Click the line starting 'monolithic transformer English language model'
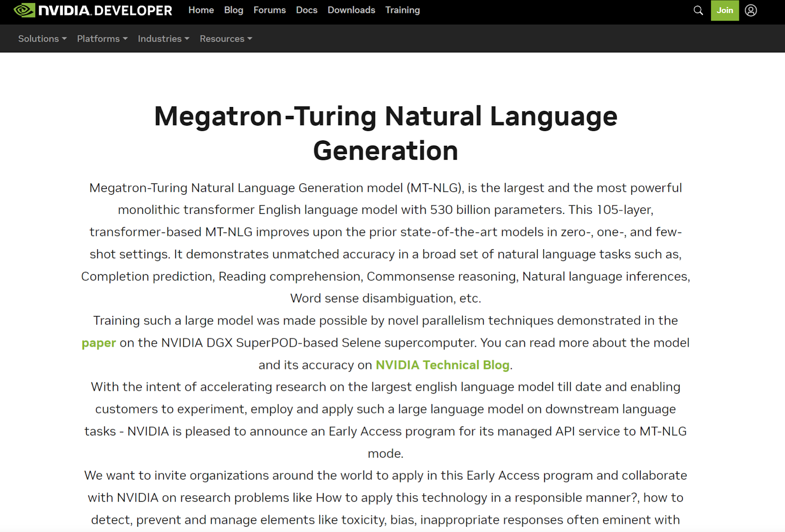Viewport: 785px width, 532px height. 386,210
